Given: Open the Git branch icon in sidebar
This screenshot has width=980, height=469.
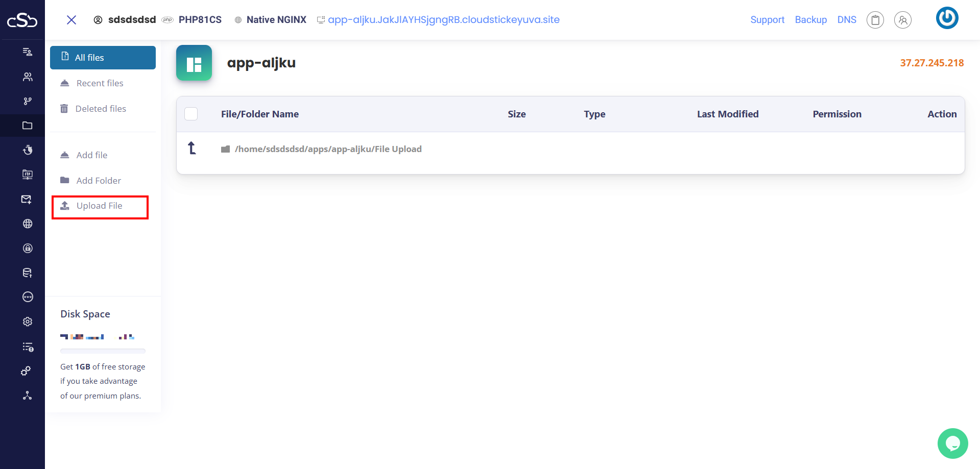Looking at the screenshot, I should (28, 101).
